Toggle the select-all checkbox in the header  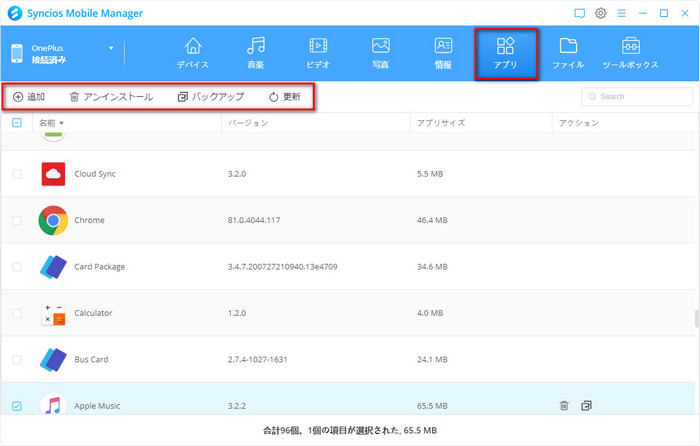17,122
